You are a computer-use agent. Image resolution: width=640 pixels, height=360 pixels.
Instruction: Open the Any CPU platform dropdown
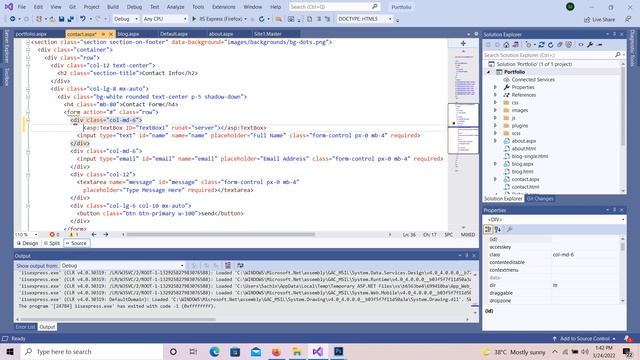click(x=165, y=19)
